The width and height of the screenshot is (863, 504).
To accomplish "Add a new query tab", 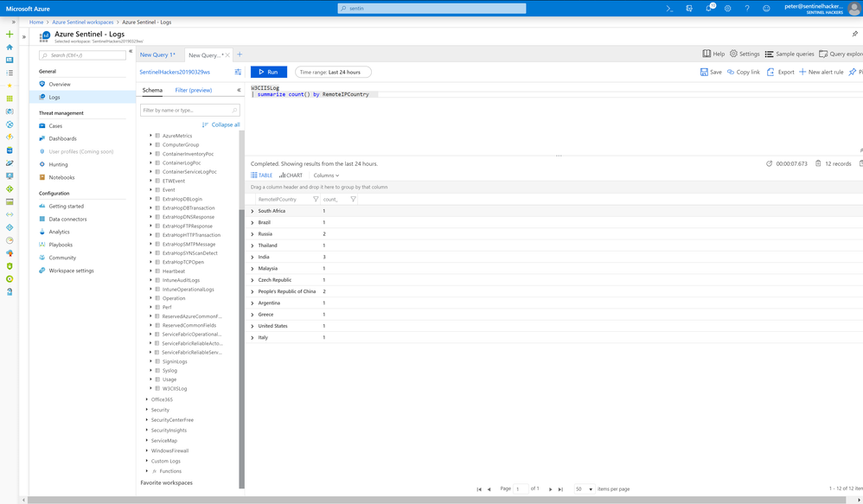I will (240, 54).
